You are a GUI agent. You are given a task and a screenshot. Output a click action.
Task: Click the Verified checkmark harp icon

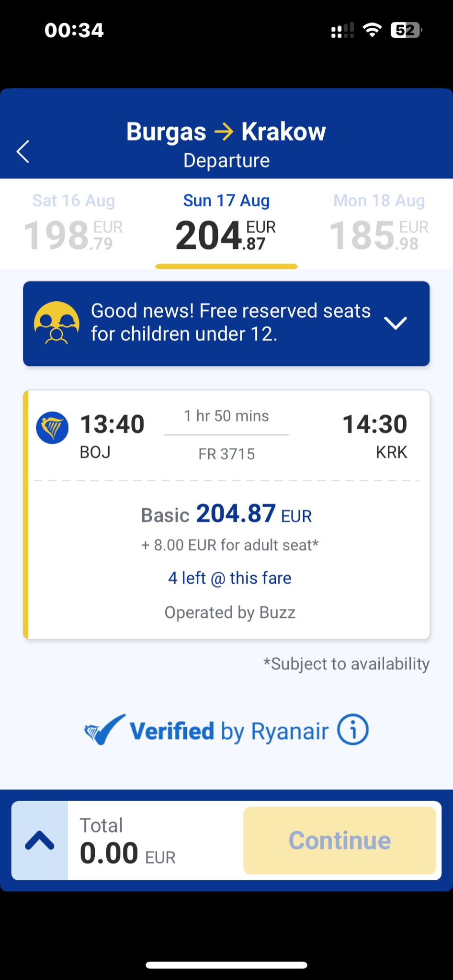point(104,729)
